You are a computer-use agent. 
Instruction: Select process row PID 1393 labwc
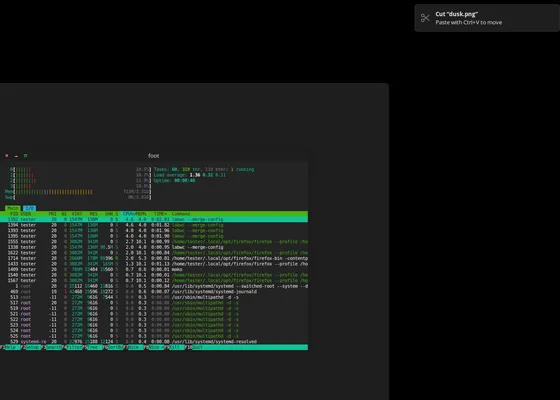click(154, 230)
